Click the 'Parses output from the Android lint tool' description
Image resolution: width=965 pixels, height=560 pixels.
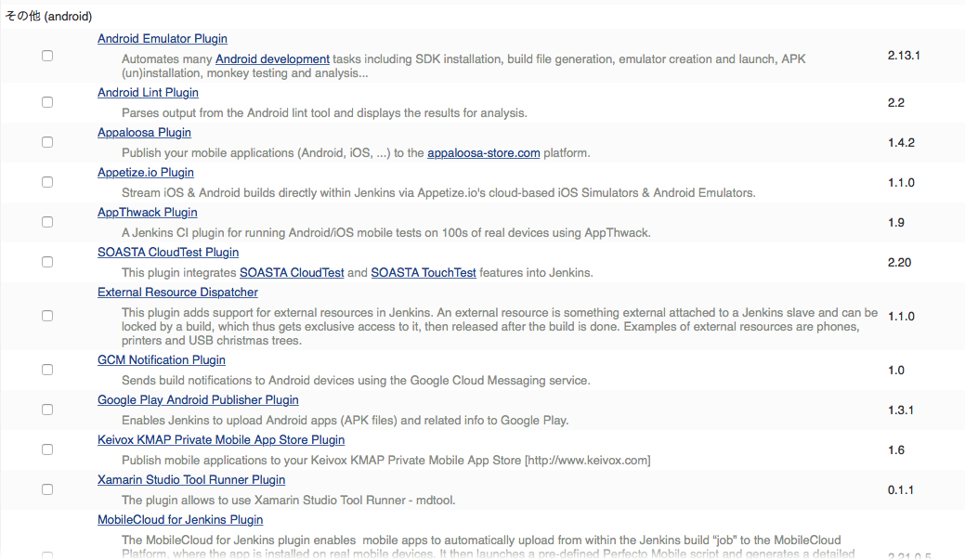(324, 112)
